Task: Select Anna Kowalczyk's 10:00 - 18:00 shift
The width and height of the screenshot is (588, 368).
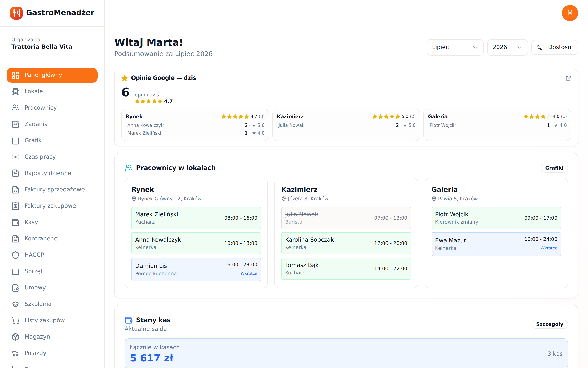Action: (x=196, y=243)
